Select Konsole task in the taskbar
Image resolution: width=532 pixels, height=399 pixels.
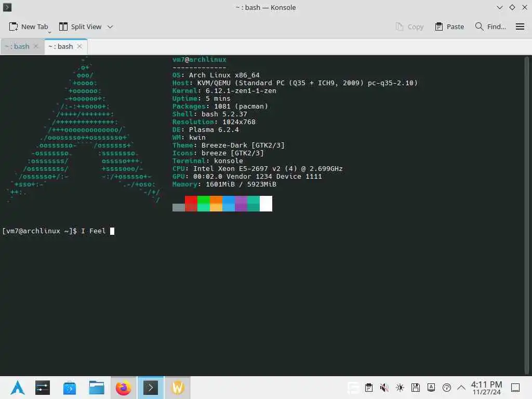[x=151, y=388]
